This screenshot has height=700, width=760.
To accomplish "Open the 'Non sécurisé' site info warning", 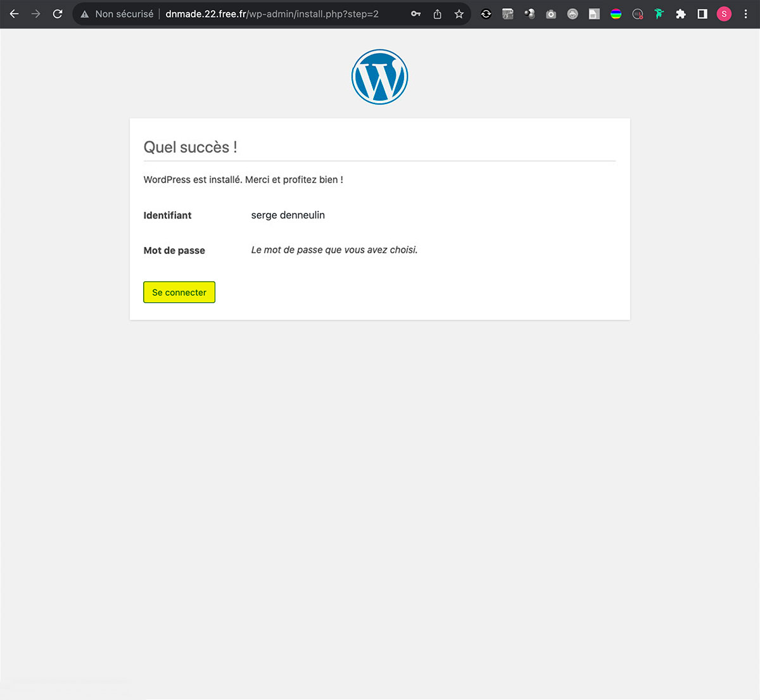I will click(x=117, y=14).
